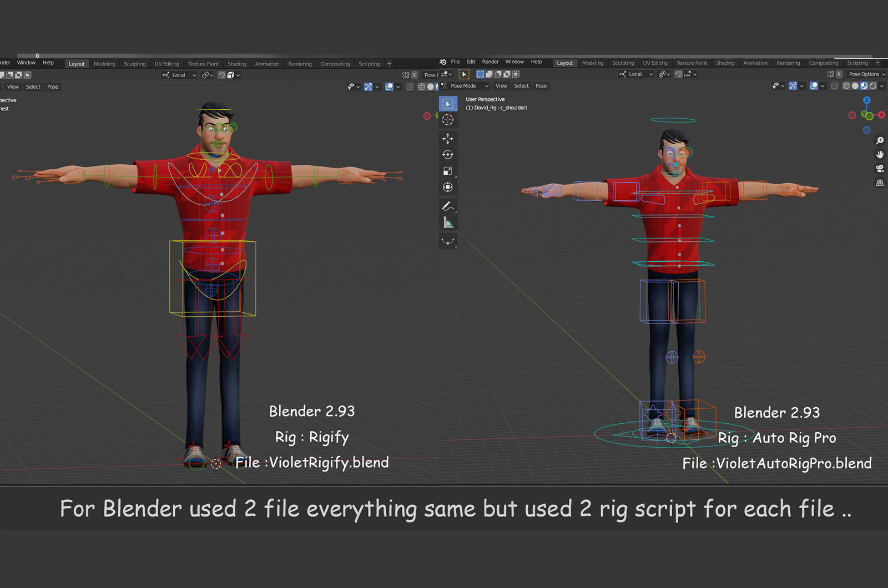
Task: Open Local orientation dropdown in right header
Action: 636,74
